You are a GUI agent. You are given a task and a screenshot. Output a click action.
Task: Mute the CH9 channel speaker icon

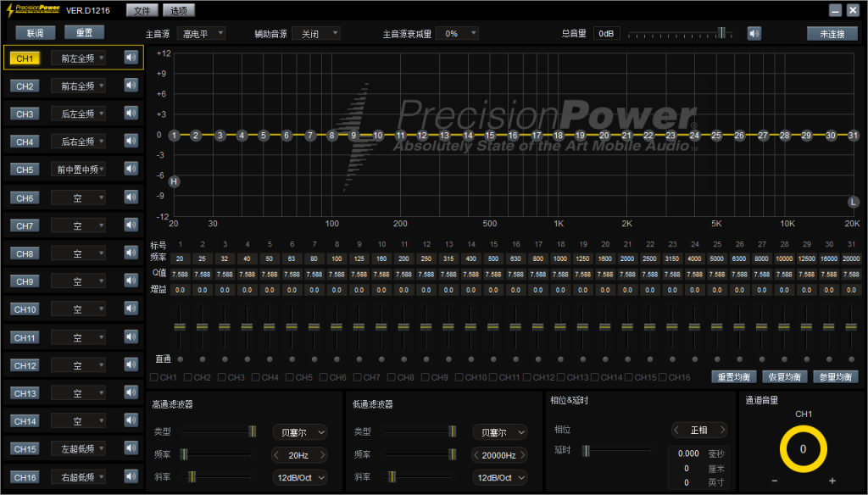(131, 281)
